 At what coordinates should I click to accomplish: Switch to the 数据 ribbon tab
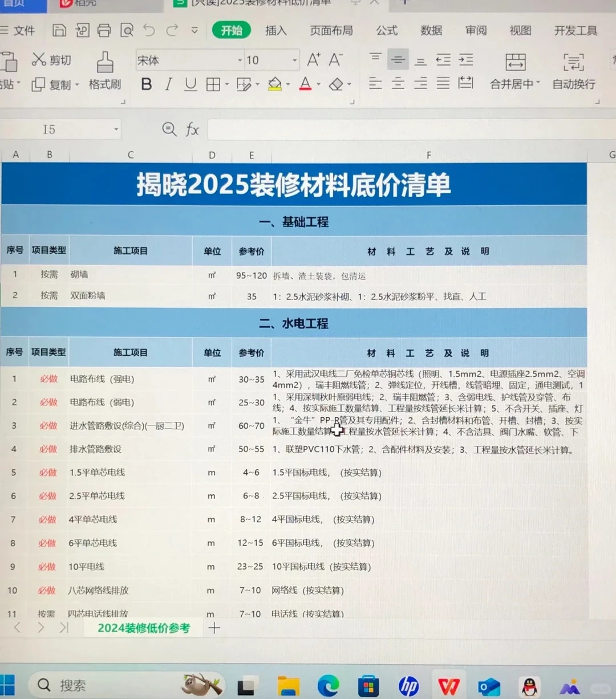click(x=431, y=31)
